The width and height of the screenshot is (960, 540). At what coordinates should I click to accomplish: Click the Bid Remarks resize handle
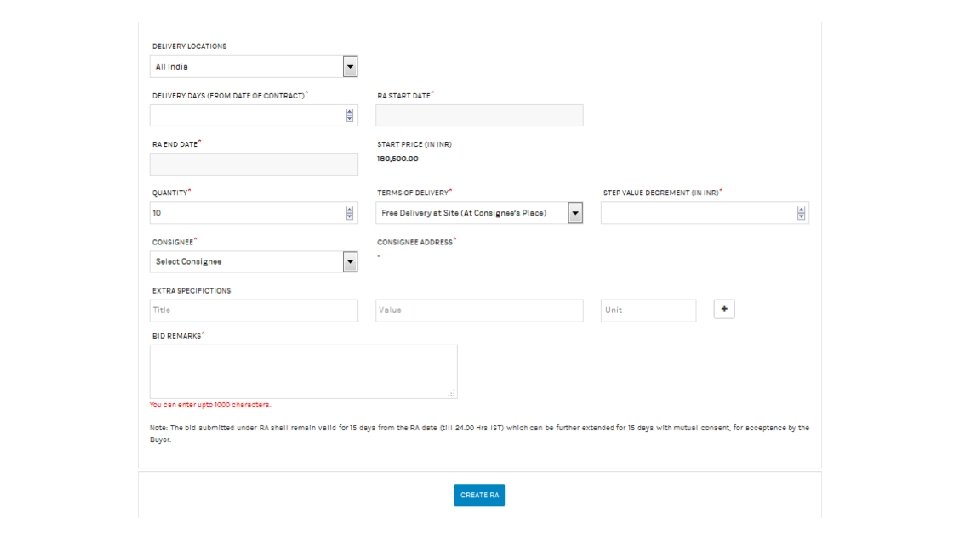click(452, 394)
